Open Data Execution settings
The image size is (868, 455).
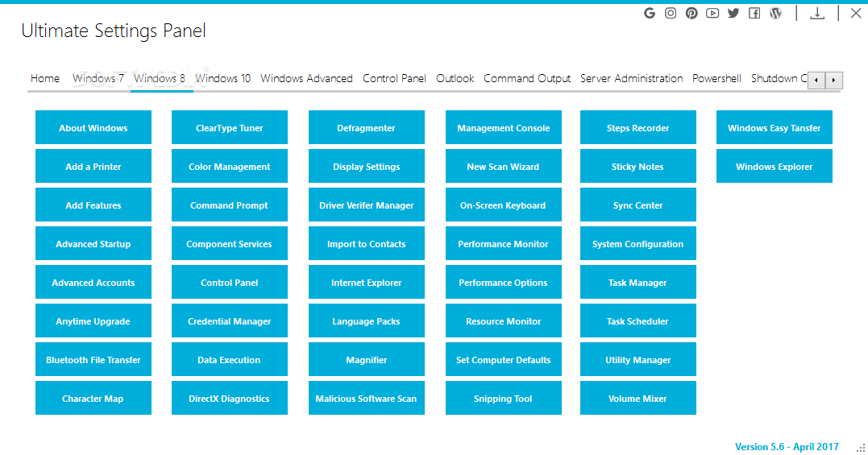[x=230, y=360]
